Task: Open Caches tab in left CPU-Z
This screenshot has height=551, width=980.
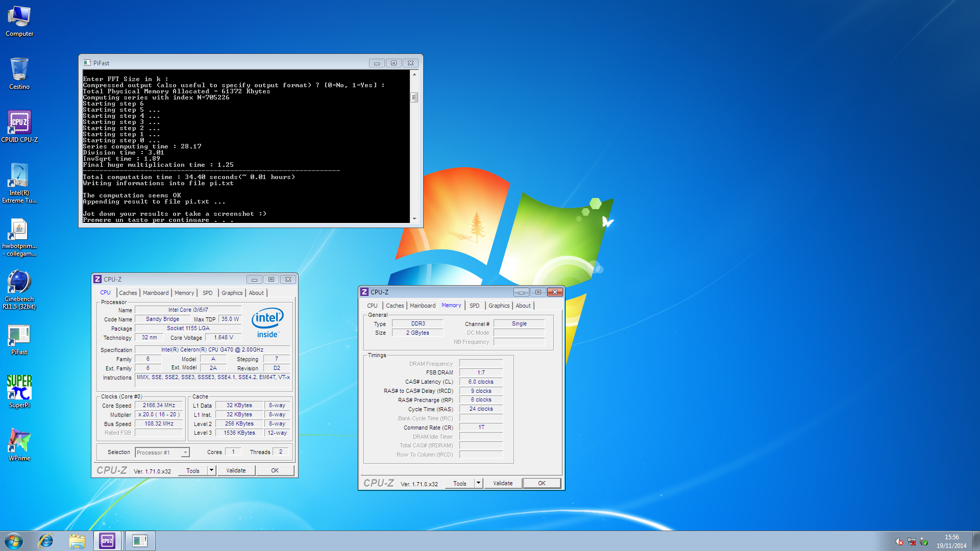Action: click(x=128, y=293)
